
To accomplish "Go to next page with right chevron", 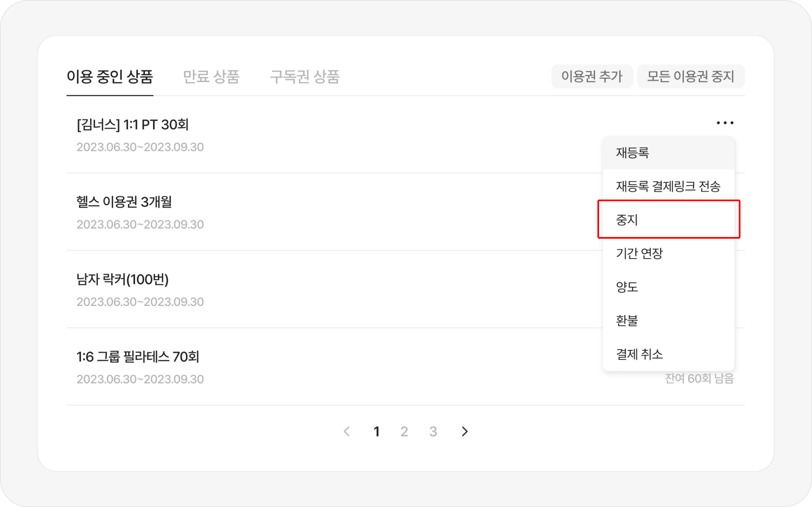I will pos(464,432).
